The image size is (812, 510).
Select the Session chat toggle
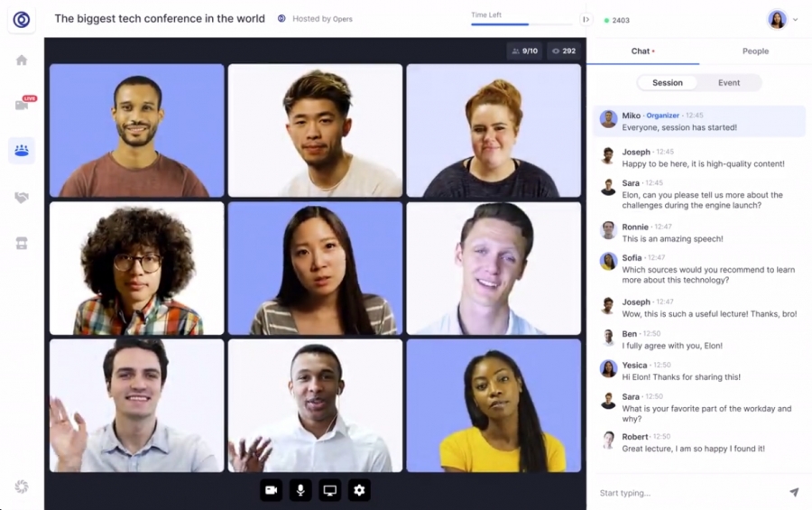click(667, 82)
